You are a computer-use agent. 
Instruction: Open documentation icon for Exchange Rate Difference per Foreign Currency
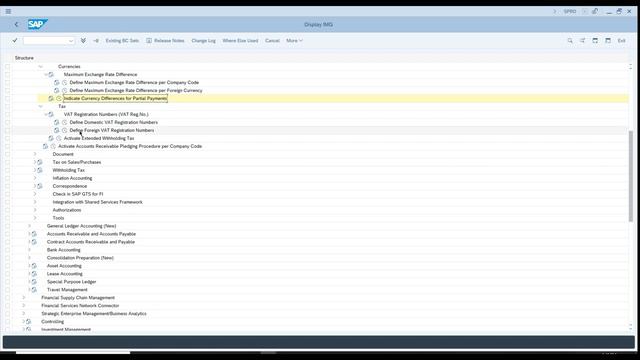click(57, 90)
